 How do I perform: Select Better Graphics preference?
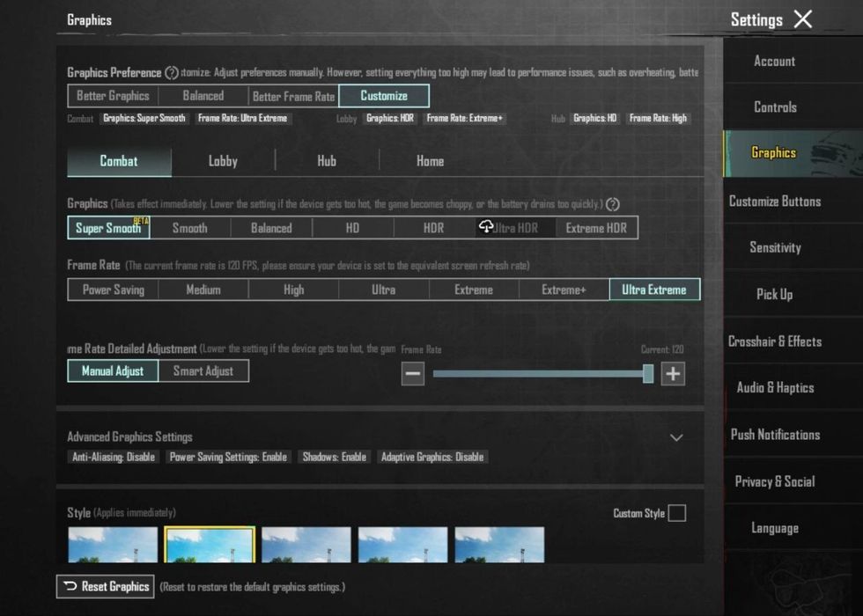[x=113, y=96]
